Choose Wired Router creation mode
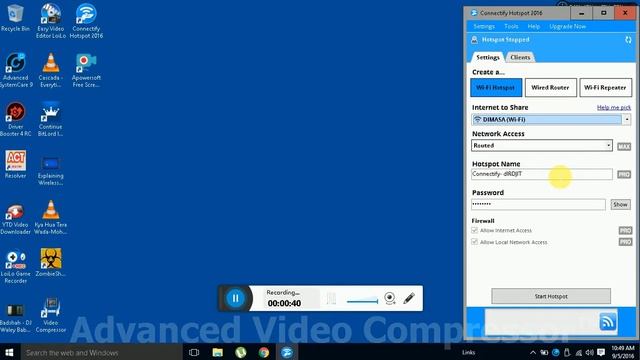Screen dimensions: 640x360 (550, 87)
